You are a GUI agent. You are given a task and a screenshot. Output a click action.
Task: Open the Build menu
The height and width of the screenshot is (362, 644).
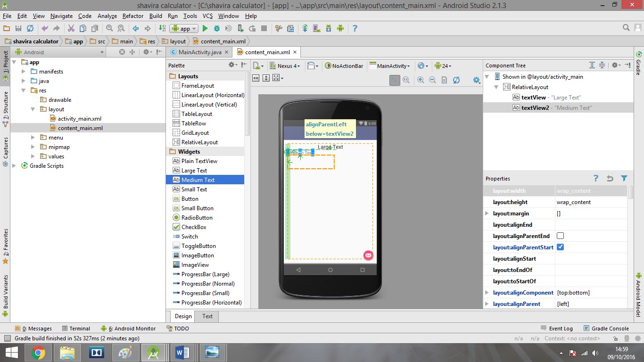click(156, 16)
